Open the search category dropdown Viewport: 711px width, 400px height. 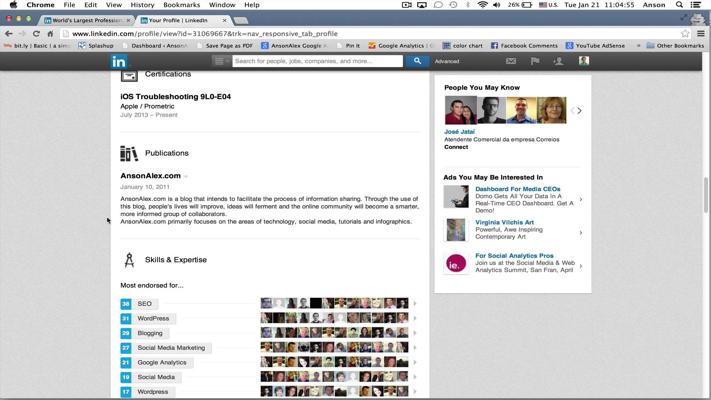point(219,61)
